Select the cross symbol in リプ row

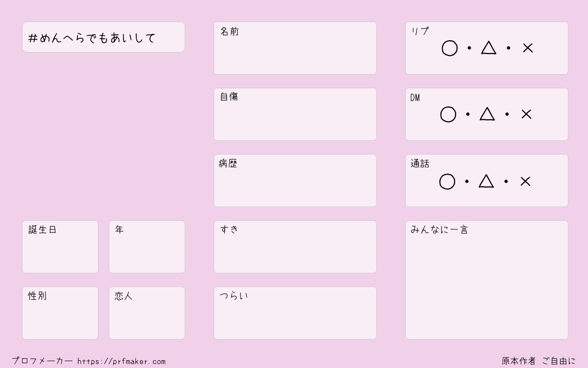pos(528,48)
